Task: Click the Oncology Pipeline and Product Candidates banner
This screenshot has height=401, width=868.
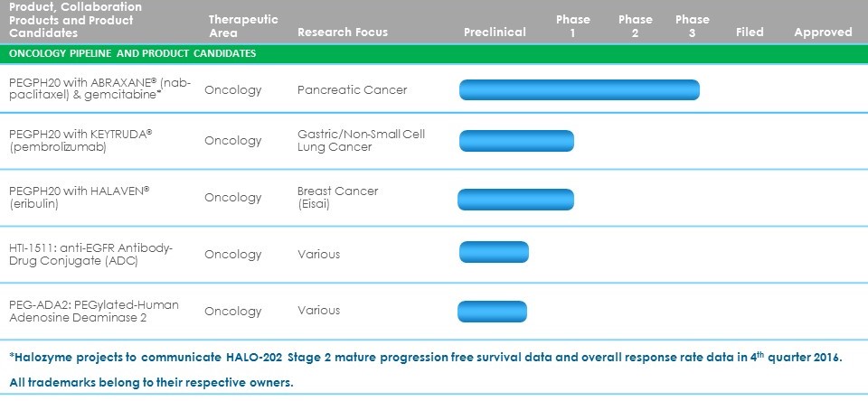Action: coord(133,53)
